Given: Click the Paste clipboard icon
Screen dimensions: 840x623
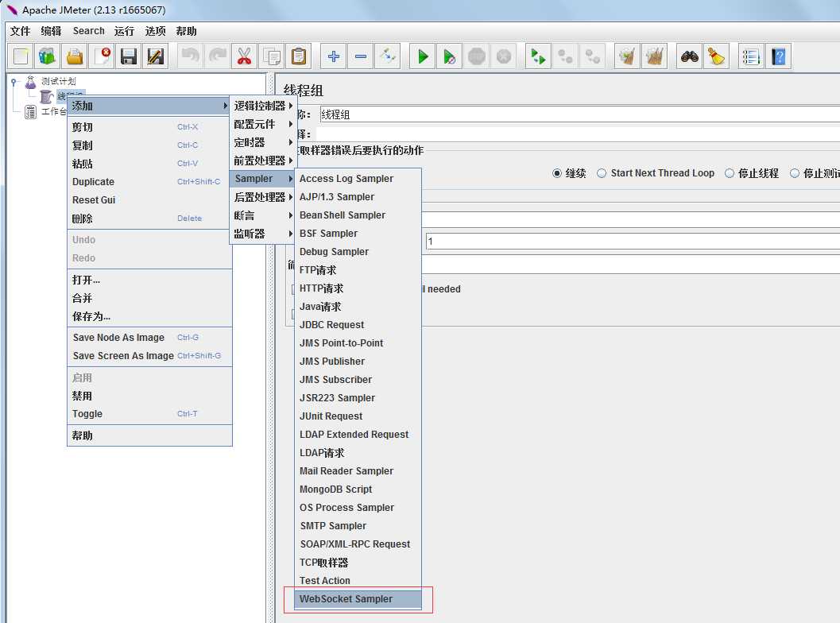Looking at the screenshot, I should point(299,56).
